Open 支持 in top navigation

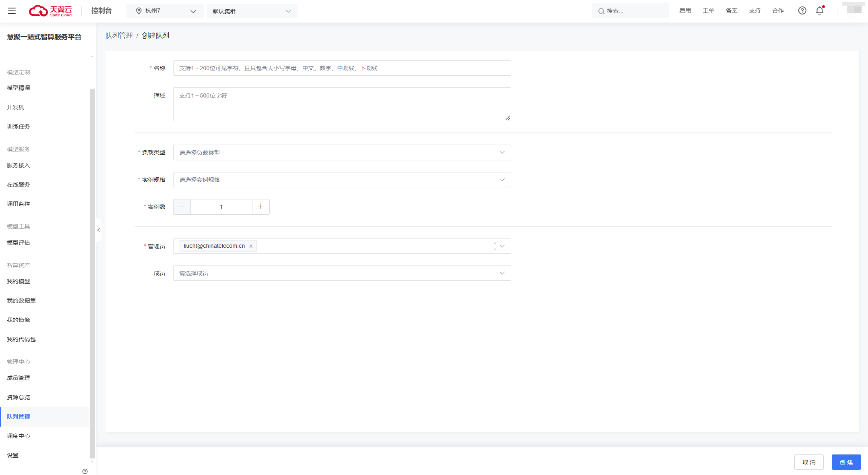pos(755,11)
